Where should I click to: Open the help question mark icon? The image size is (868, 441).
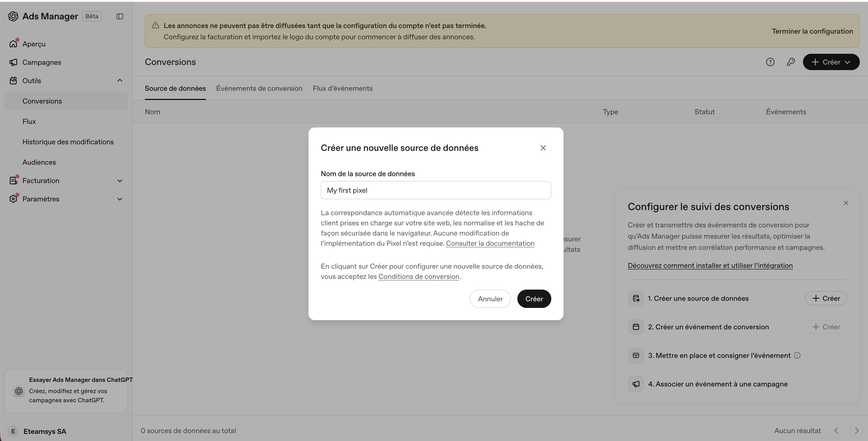pyautogui.click(x=770, y=62)
